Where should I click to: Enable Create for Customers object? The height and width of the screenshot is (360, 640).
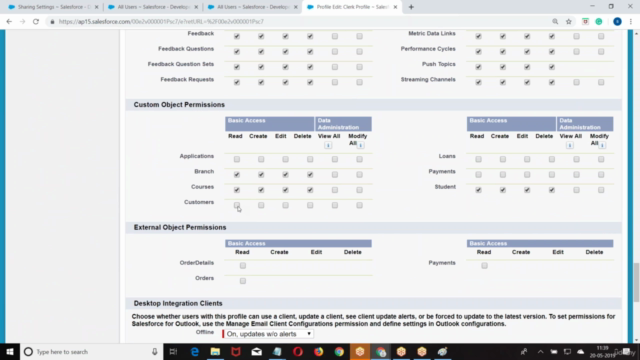261,205
